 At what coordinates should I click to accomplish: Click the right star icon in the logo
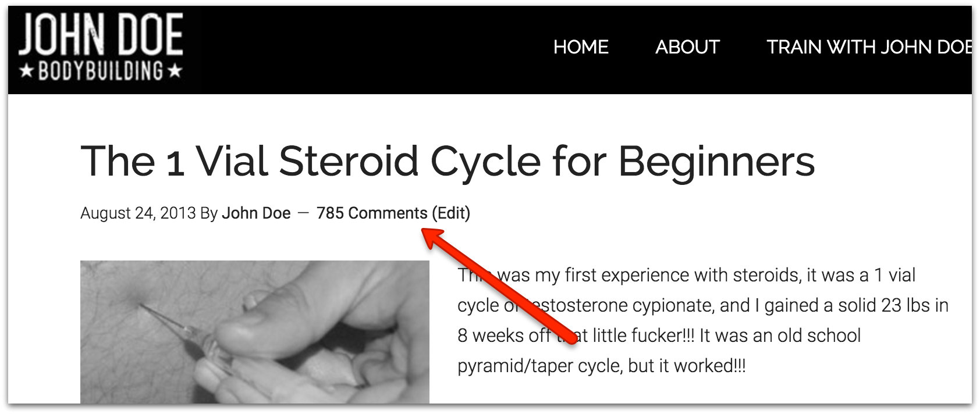click(x=174, y=71)
